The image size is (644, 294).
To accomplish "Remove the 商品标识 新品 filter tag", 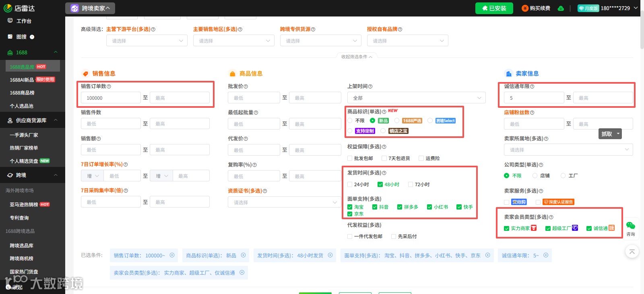I will (243, 255).
